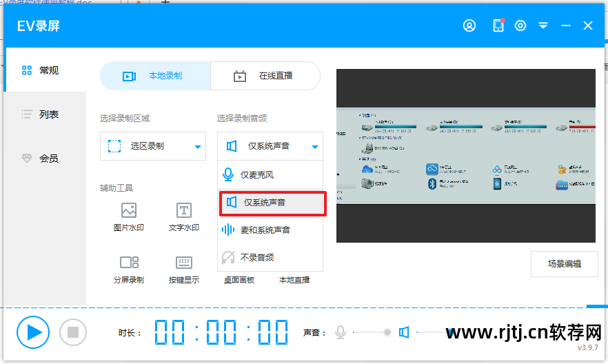
Task: Open 桌面画板 tool
Action: [x=239, y=280]
